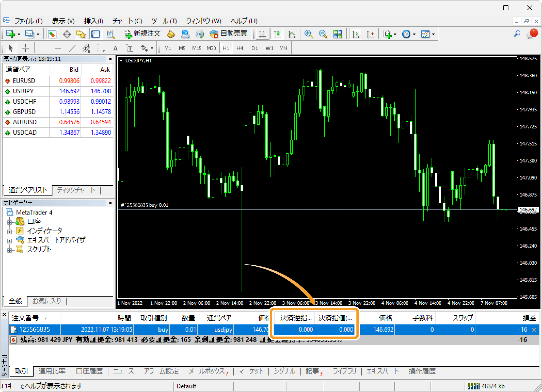Close order 125566835 with x icon

[x=534, y=330]
